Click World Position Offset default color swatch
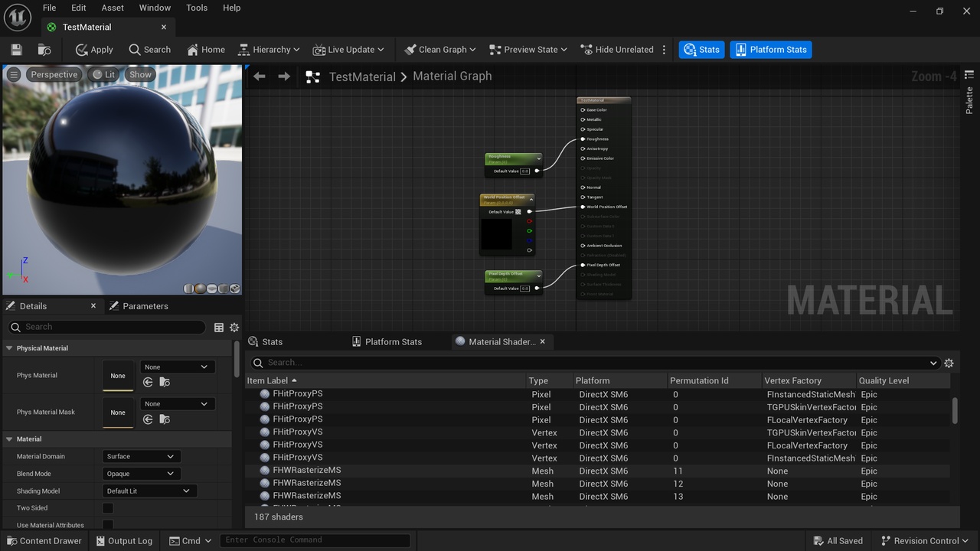 pos(518,212)
